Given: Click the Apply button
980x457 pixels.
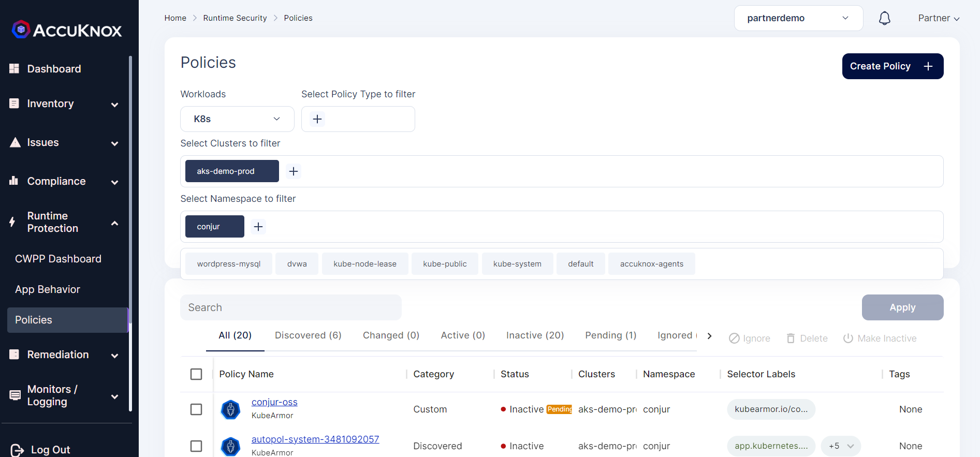Looking at the screenshot, I should 902,307.
